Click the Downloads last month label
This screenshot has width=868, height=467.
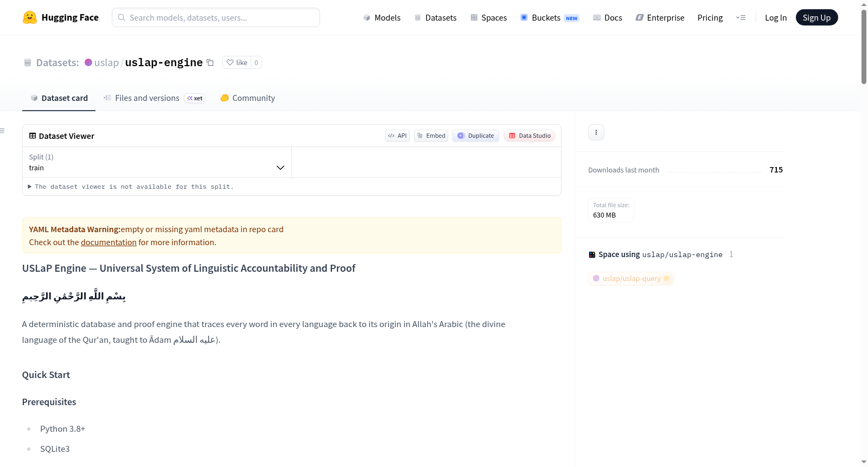624,170
